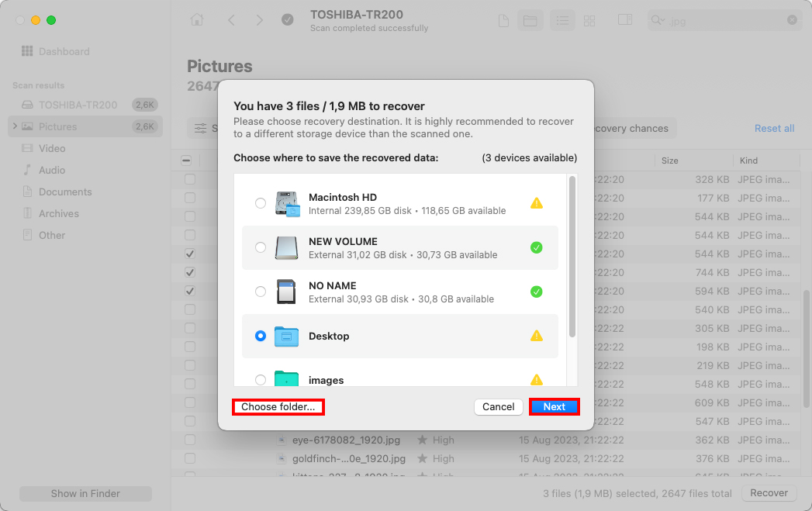
Task: Switch to grid view
Action: coord(589,20)
